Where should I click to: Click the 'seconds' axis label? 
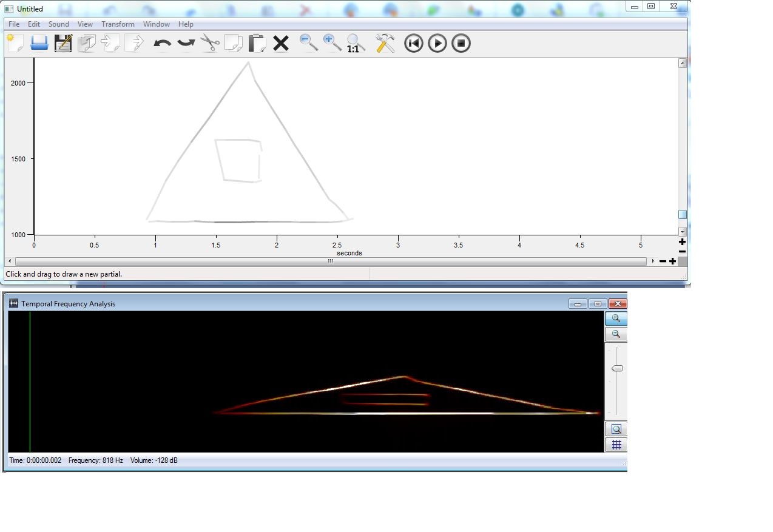pos(349,253)
